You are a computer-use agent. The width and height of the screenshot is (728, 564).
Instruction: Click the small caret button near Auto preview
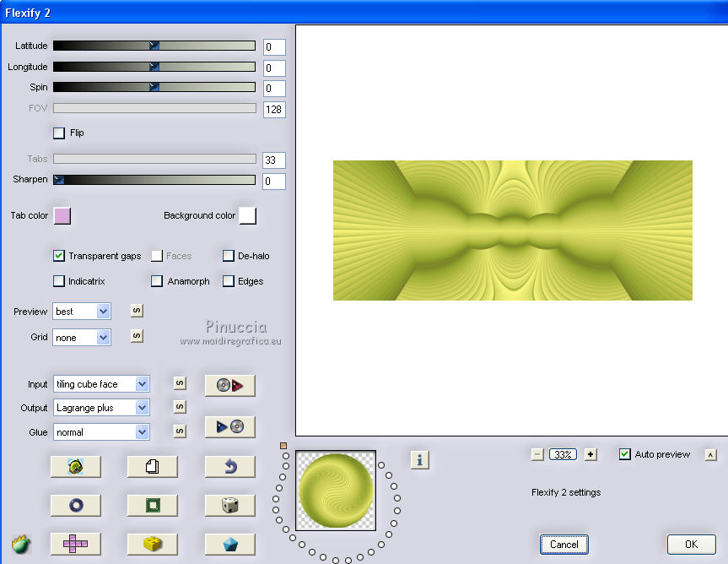pyautogui.click(x=710, y=455)
